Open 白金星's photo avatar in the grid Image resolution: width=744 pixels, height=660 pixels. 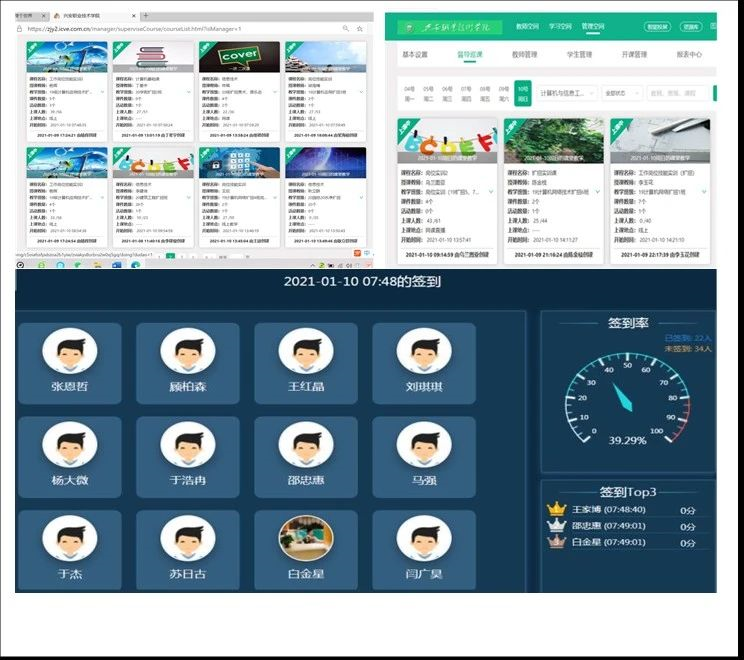click(306, 539)
